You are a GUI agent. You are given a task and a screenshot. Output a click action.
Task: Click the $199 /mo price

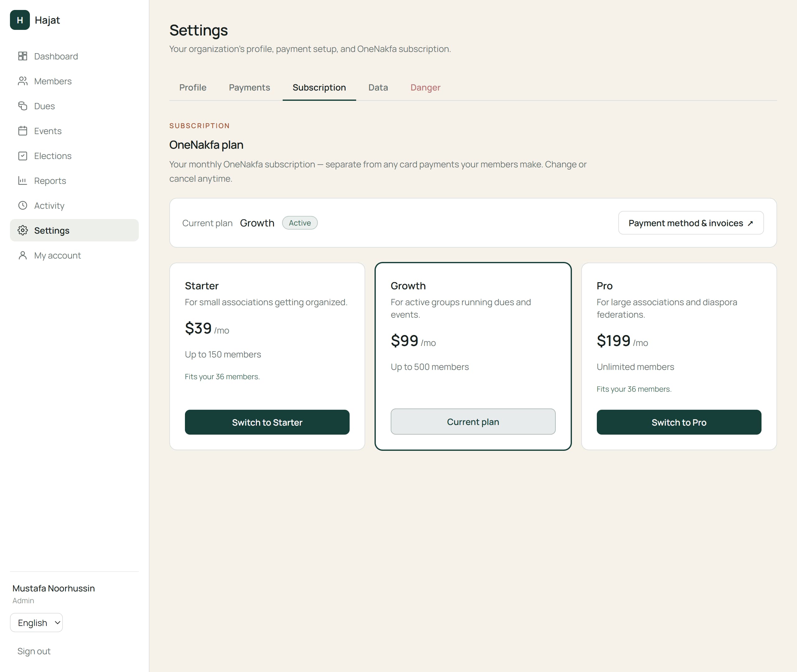pos(622,341)
